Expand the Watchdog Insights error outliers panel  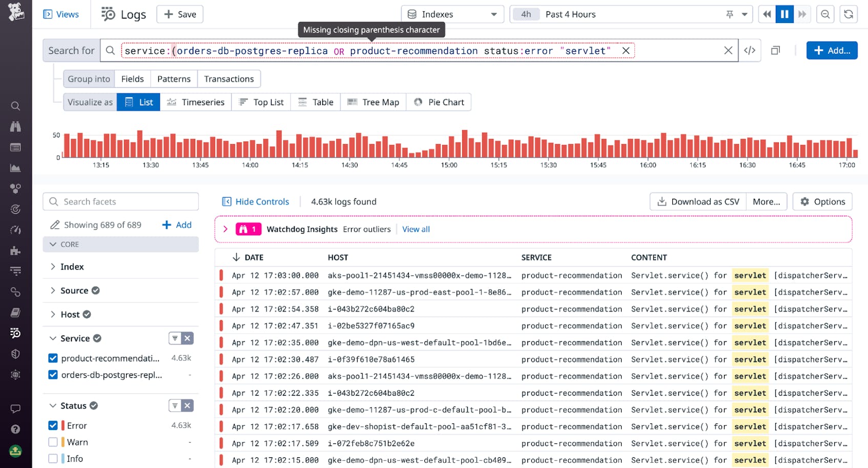point(225,229)
